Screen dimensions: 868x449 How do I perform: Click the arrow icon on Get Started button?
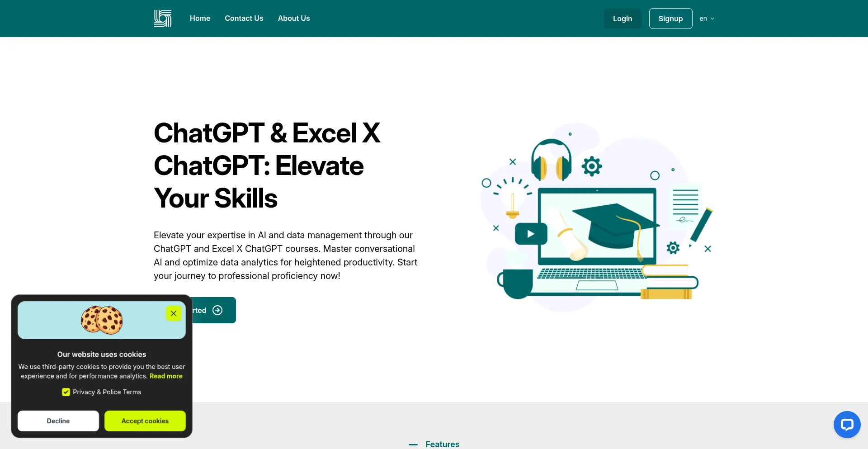pos(217,310)
